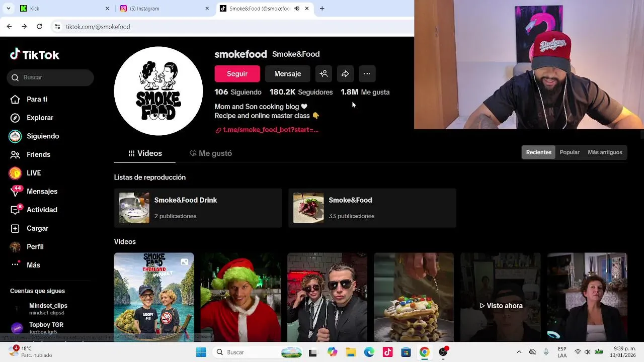
Task: Click the microphone tray icon
Action: point(546,352)
